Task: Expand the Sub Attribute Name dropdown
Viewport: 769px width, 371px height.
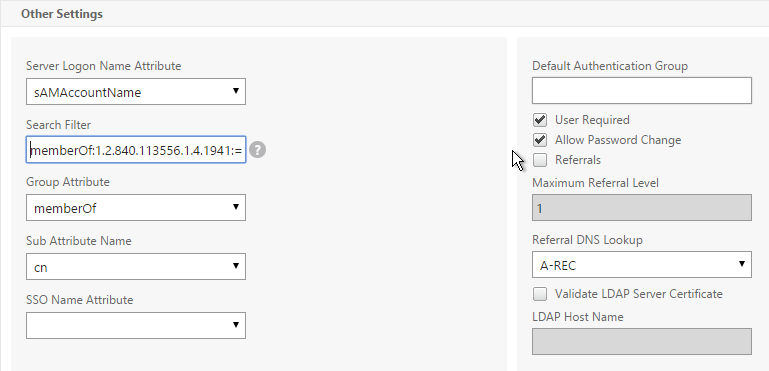Action: click(136, 266)
